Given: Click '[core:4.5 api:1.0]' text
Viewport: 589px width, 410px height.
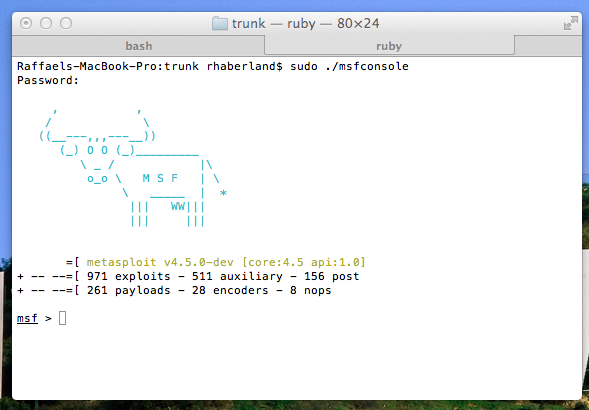Looking at the screenshot, I should click(x=304, y=262).
